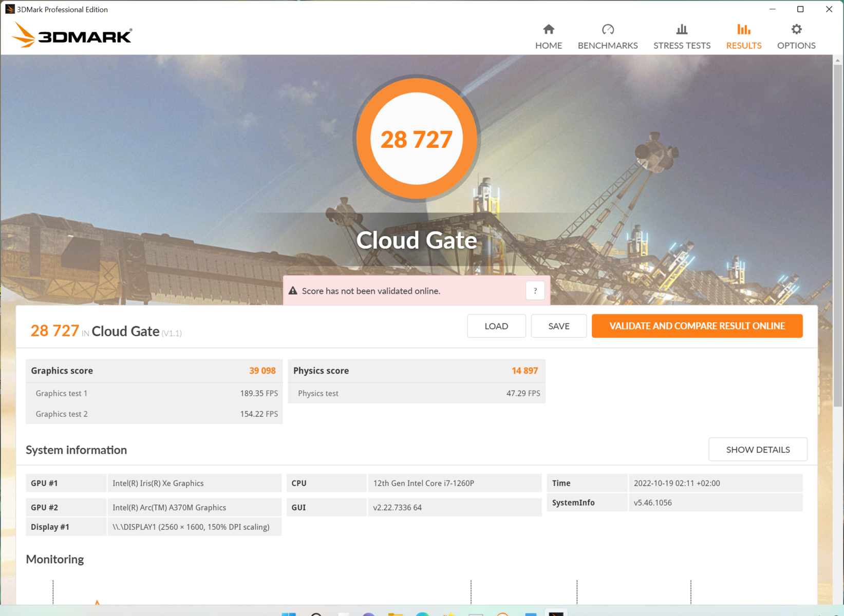Click the 189.35 FPS value
Viewport: 844px width, 616px height.
coord(259,393)
